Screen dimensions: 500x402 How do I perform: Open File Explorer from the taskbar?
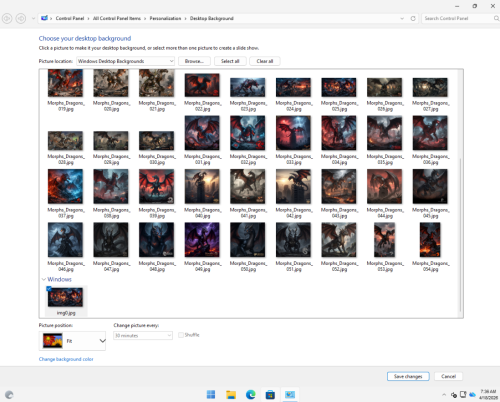point(231,395)
